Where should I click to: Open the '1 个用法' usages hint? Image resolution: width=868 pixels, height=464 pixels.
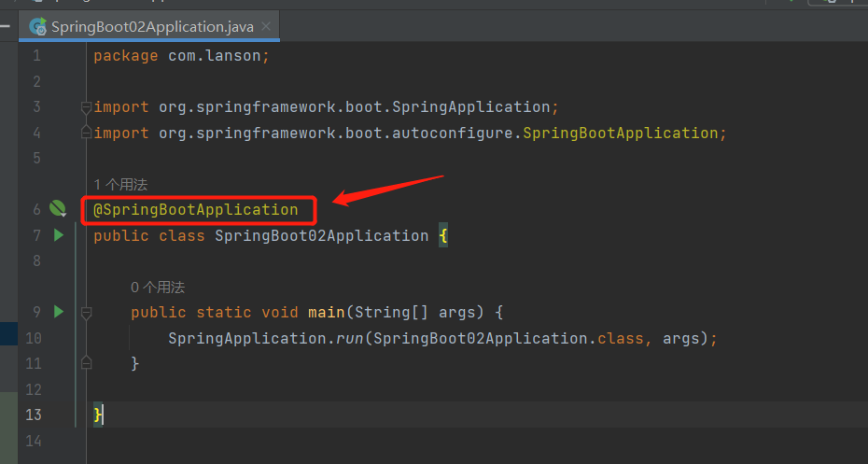120,184
